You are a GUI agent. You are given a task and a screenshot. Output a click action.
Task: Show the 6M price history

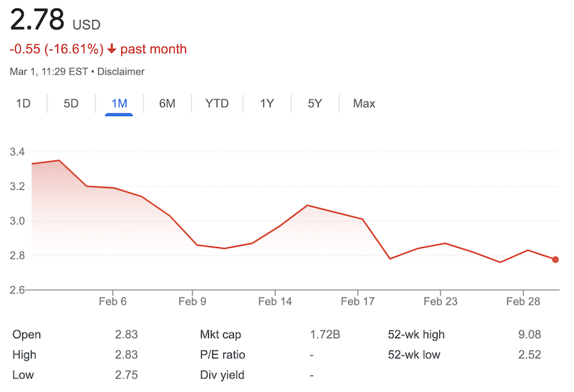coord(167,103)
